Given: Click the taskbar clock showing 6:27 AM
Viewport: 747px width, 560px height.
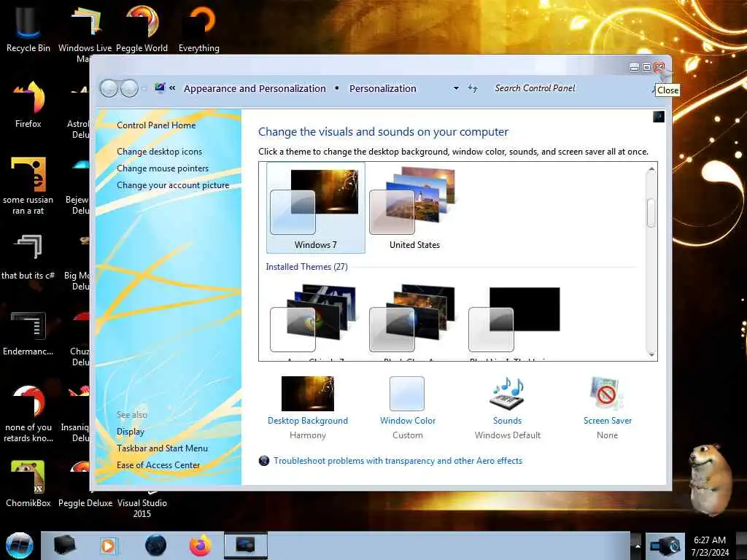Looking at the screenshot, I should coord(710,545).
